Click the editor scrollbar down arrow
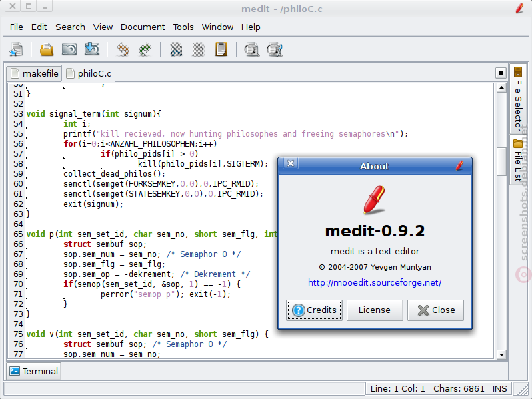532x399 pixels. (x=501, y=355)
